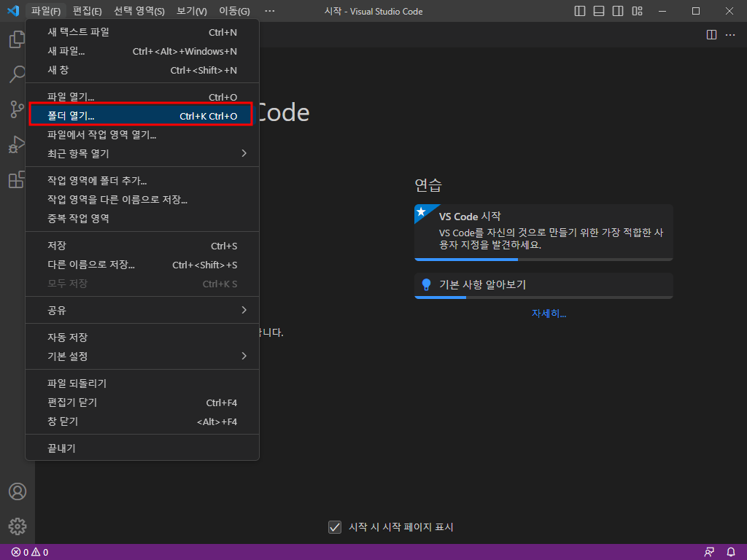Click the 자세히... link
This screenshot has height=560, width=747.
[549, 314]
